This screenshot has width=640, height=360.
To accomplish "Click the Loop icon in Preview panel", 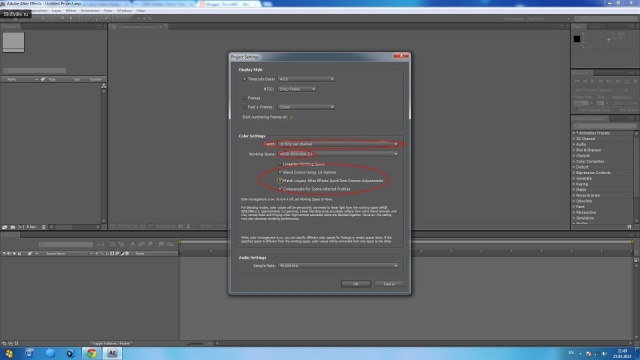I will (627, 81).
